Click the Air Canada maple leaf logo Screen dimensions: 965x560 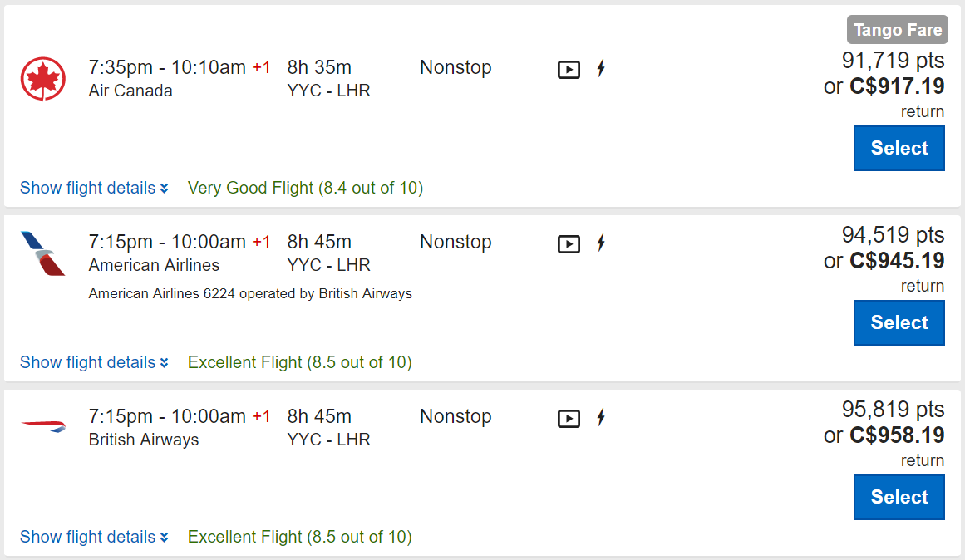(43, 80)
